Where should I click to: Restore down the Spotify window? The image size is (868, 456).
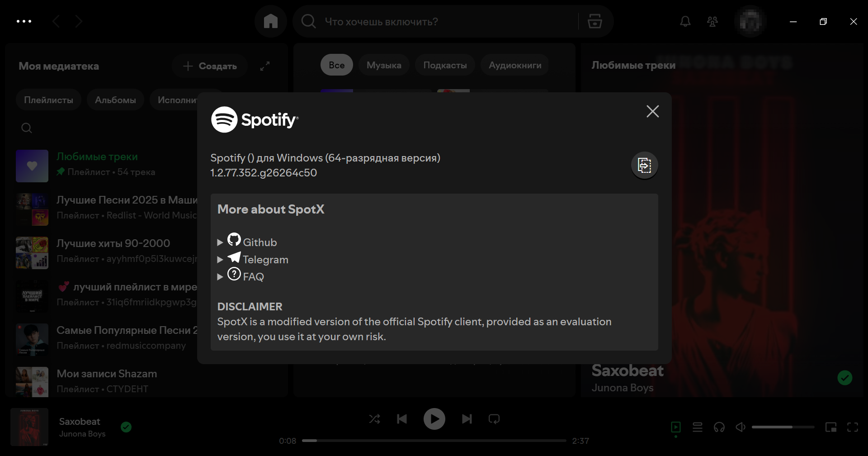(823, 21)
